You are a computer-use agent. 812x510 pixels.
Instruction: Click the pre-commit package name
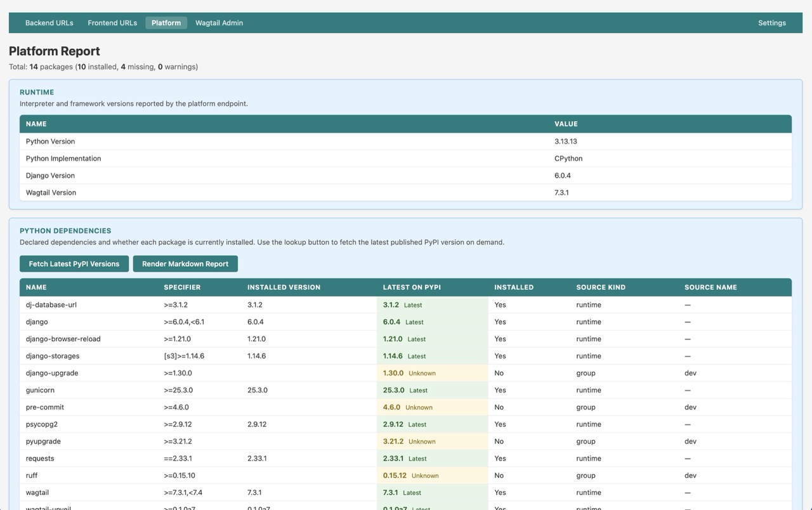pyautogui.click(x=45, y=408)
